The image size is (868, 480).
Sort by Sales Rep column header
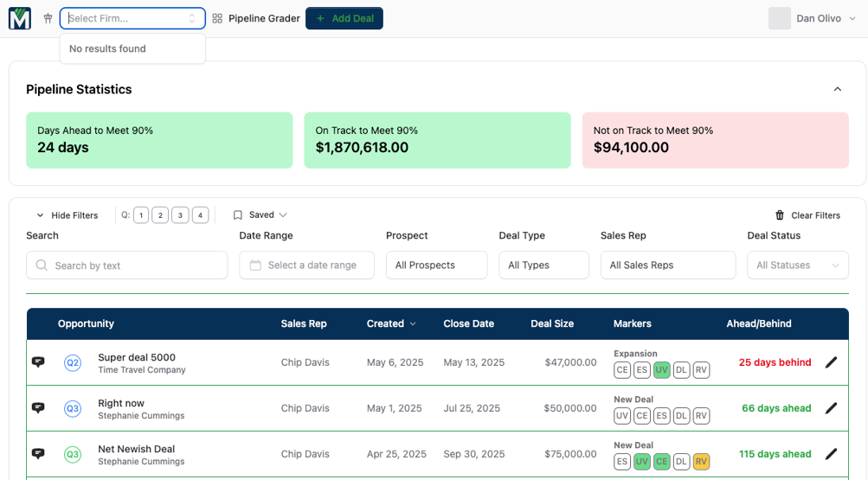pyautogui.click(x=304, y=323)
